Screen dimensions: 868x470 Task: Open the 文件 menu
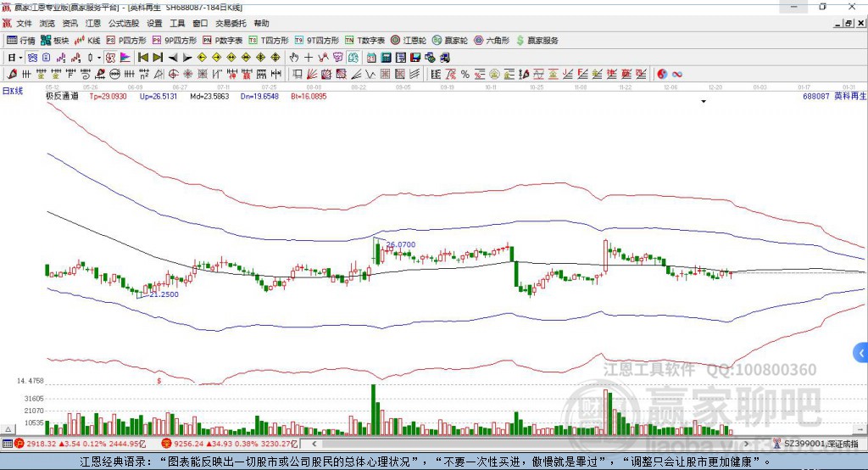(25, 23)
